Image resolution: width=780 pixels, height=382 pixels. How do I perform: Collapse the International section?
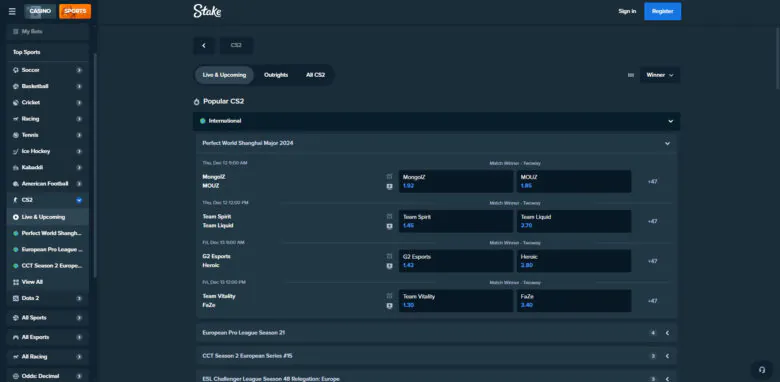tap(671, 121)
